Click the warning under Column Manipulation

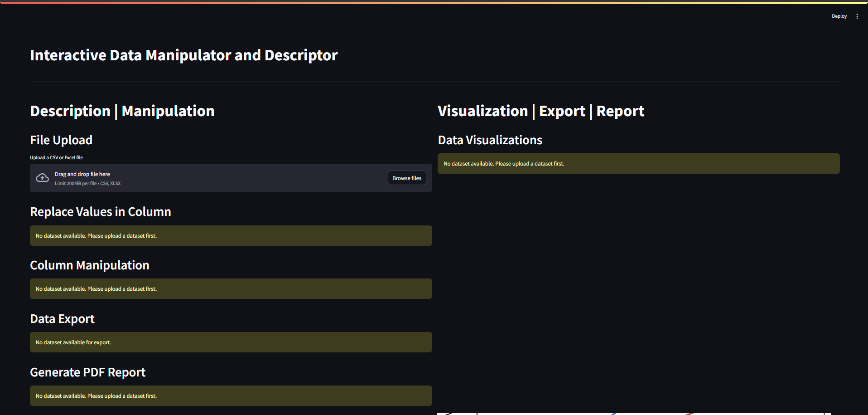pyautogui.click(x=231, y=289)
